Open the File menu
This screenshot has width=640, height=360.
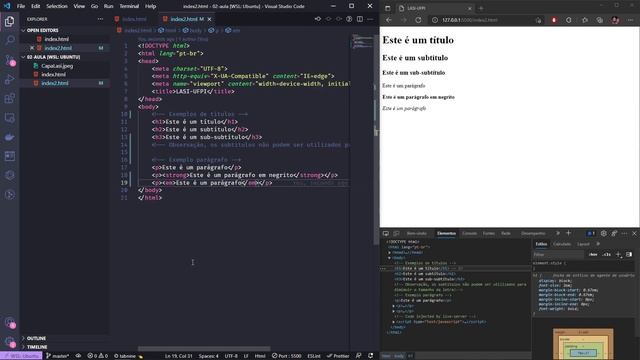point(21,6)
